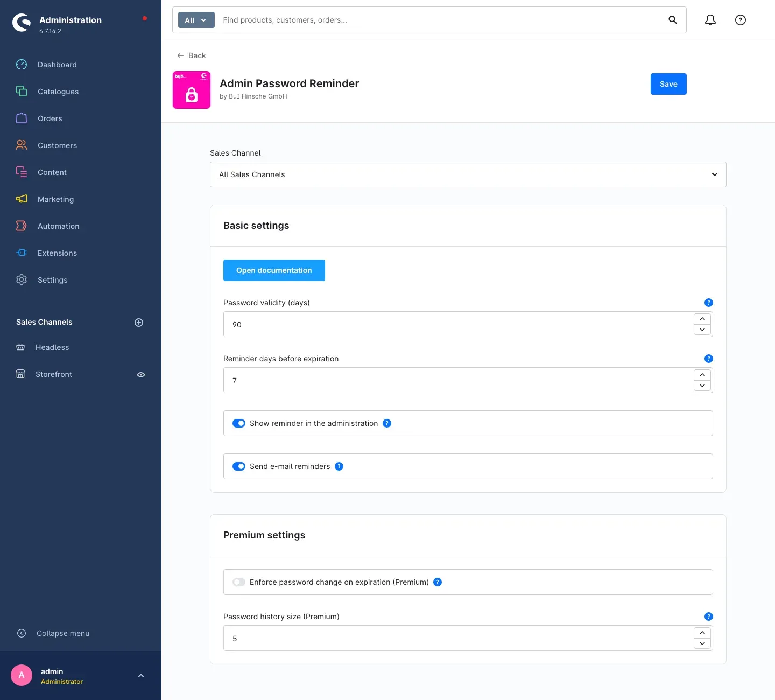
Task: Open the notifications bell
Action: 710,20
